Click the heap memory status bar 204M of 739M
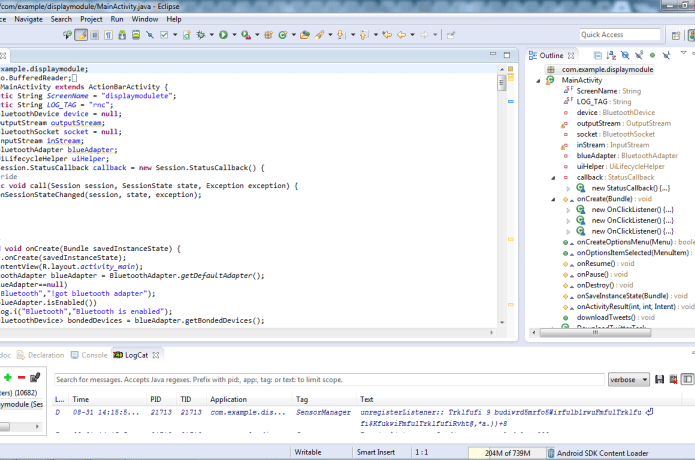This screenshot has height=460, width=695. 509,452
